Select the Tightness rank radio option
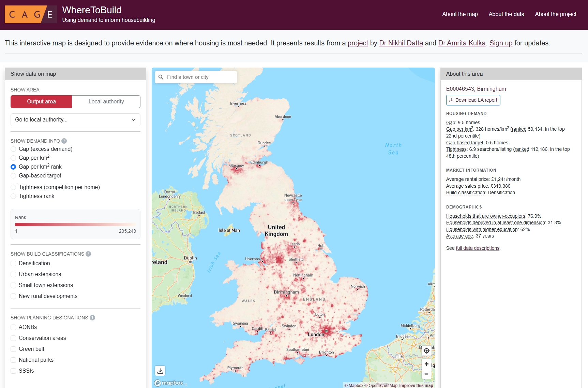Image resolution: width=588 pixels, height=388 pixels. pyautogui.click(x=13, y=196)
